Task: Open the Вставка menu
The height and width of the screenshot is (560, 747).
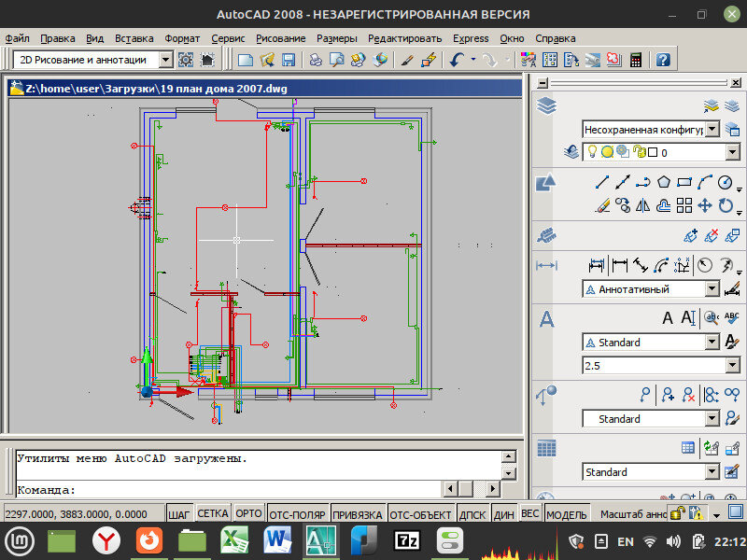Action: (134, 38)
